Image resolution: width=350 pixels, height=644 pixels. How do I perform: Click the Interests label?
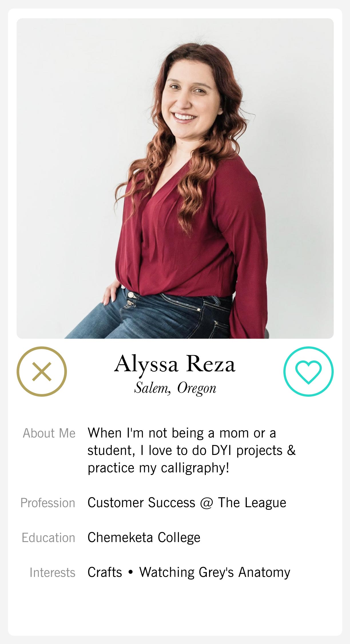click(52, 573)
